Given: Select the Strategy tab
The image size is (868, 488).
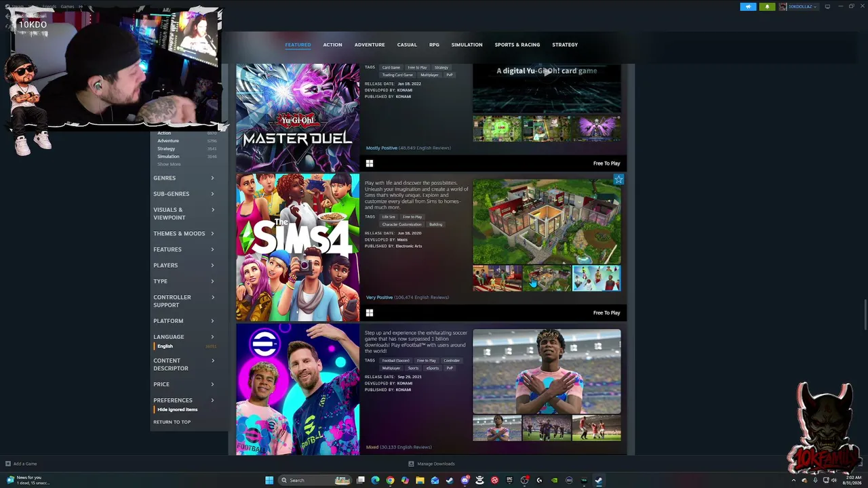Looking at the screenshot, I should pyautogui.click(x=565, y=45).
